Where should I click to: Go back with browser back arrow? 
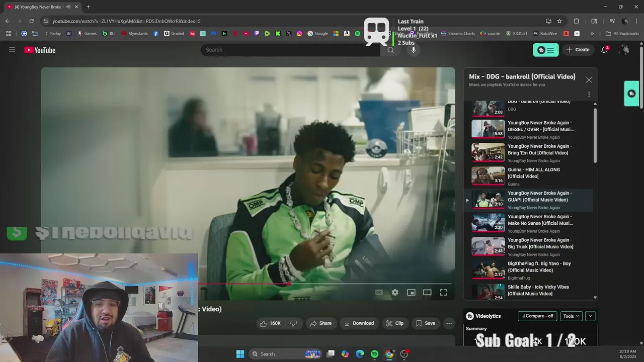[x=7, y=21]
